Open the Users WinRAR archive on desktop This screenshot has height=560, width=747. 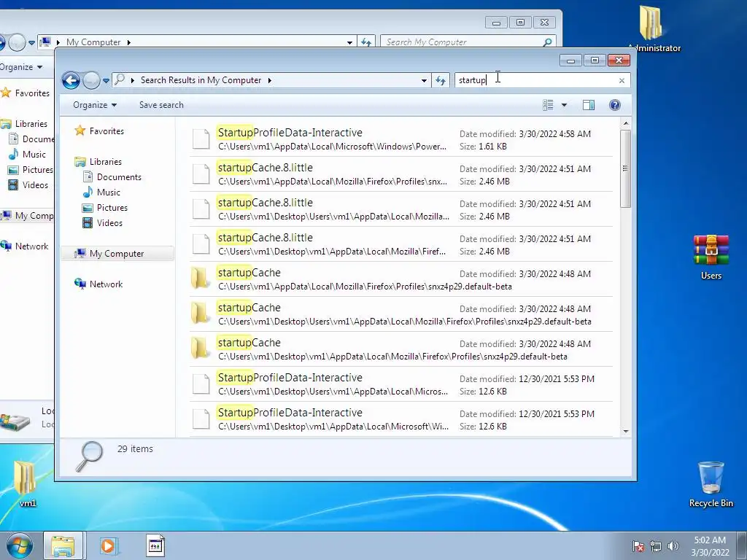point(711,256)
